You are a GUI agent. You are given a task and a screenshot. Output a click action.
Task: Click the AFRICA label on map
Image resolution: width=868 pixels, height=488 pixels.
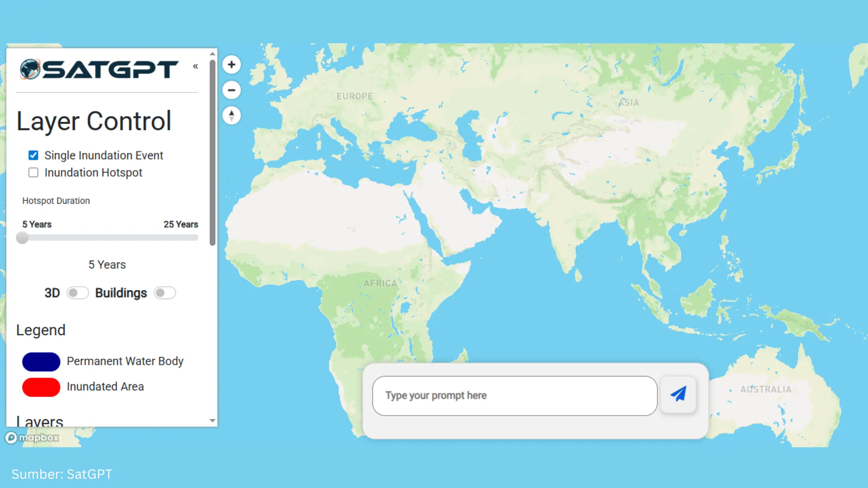(x=380, y=283)
